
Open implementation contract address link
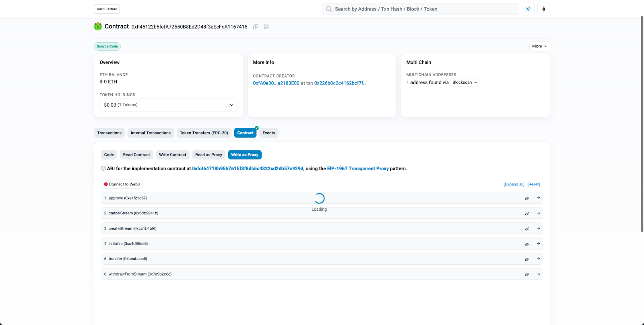(248, 169)
